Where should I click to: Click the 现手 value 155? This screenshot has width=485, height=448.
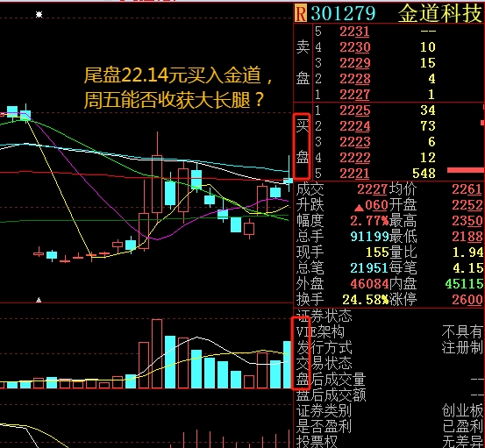[377, 252]
